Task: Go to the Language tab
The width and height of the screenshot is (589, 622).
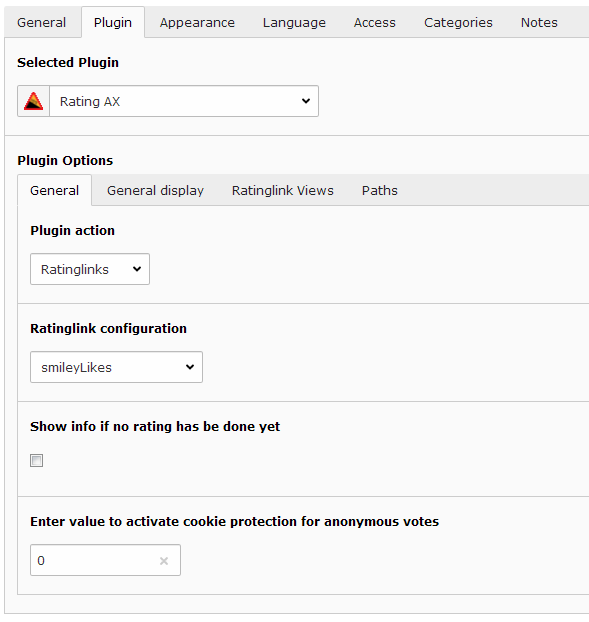Action: click(294, 23)
